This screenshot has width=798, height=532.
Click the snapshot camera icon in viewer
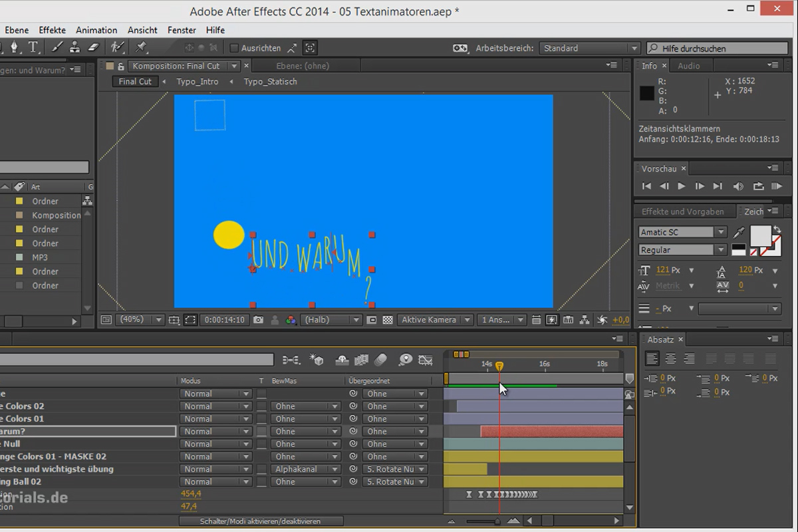click(258, 320)
